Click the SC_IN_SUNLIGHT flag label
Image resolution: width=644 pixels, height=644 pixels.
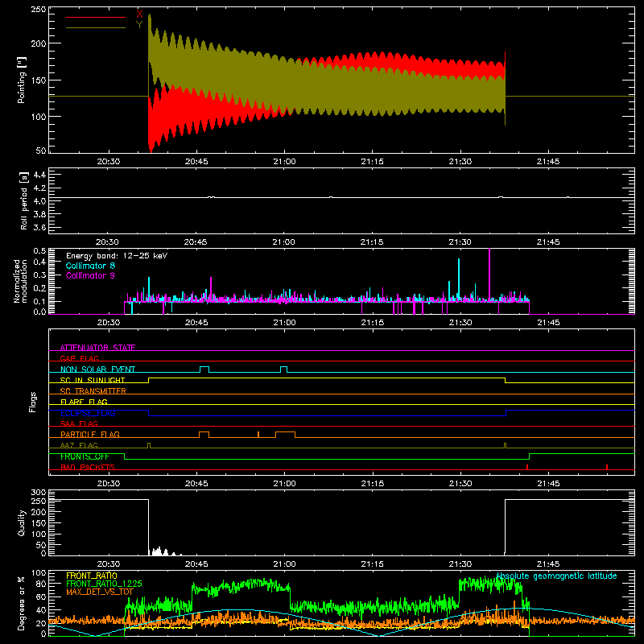(93, 380)
